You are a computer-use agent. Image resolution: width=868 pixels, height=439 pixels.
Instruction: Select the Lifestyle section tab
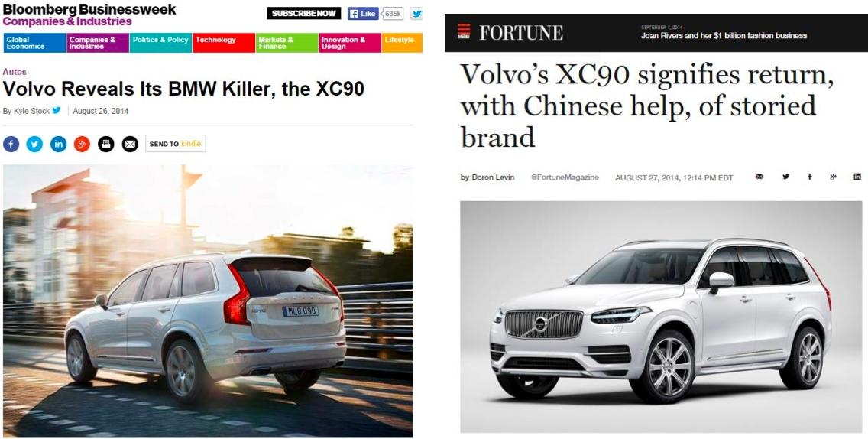click(x=402, y=44)
